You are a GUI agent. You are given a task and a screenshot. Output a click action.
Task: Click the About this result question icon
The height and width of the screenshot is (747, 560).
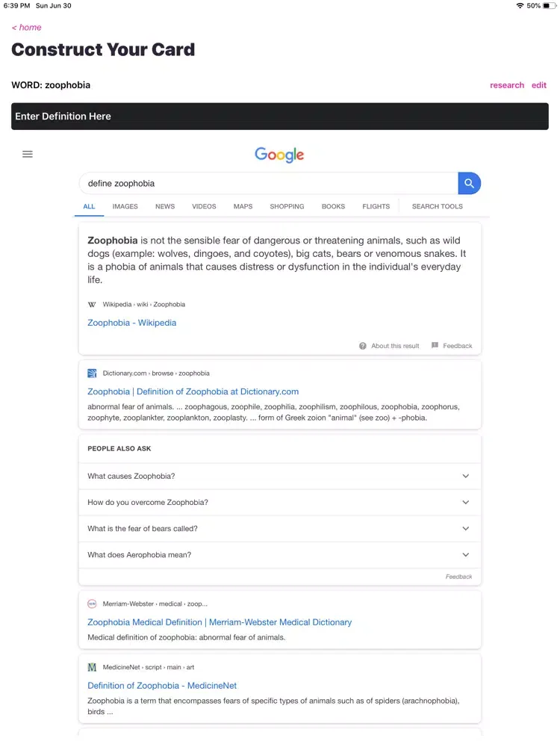click(x=363, y=346)
